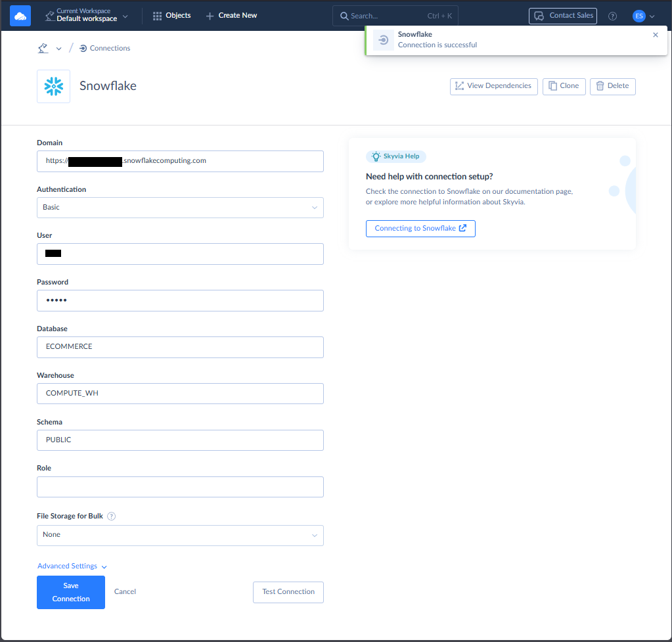The height and width of the screenshot is (642, 672).
Task: Click 'Need help with connection setup?' heading
Action: 429,177
